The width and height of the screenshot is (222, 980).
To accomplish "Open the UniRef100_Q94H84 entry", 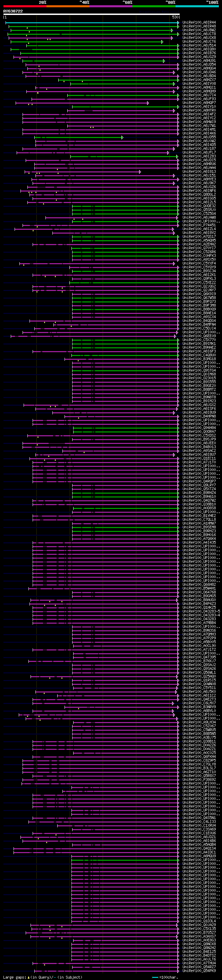I will coord(199,428).
